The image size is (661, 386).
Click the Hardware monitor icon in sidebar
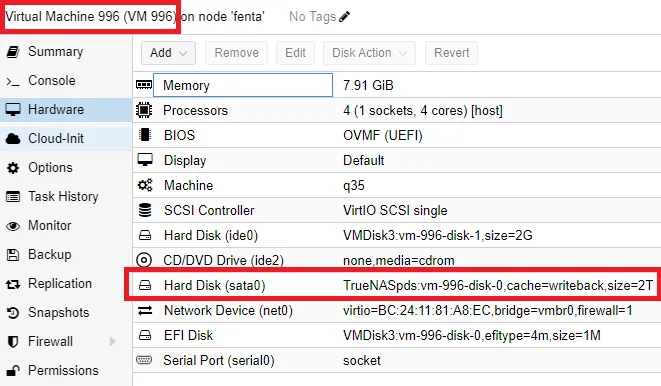(x=13, y=110)
